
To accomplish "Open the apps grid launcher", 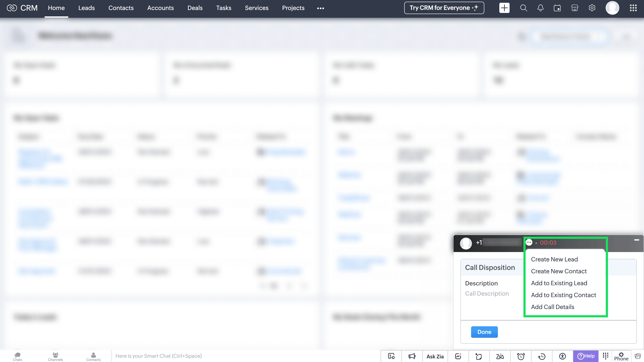I will pos(633,8).
